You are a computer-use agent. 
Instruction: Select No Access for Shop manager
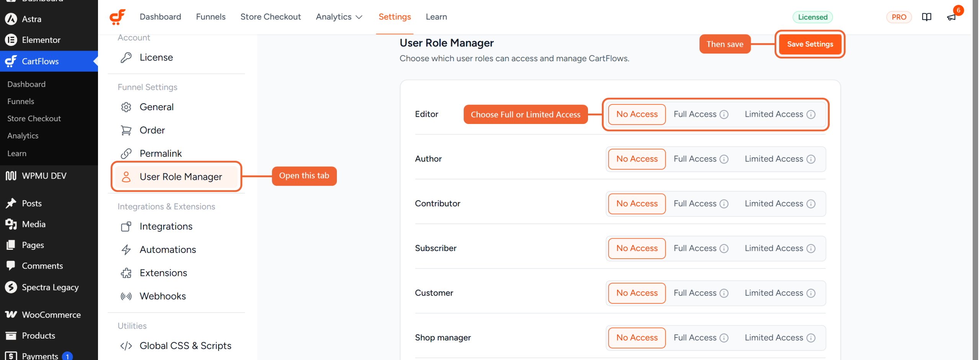point(637,338)
